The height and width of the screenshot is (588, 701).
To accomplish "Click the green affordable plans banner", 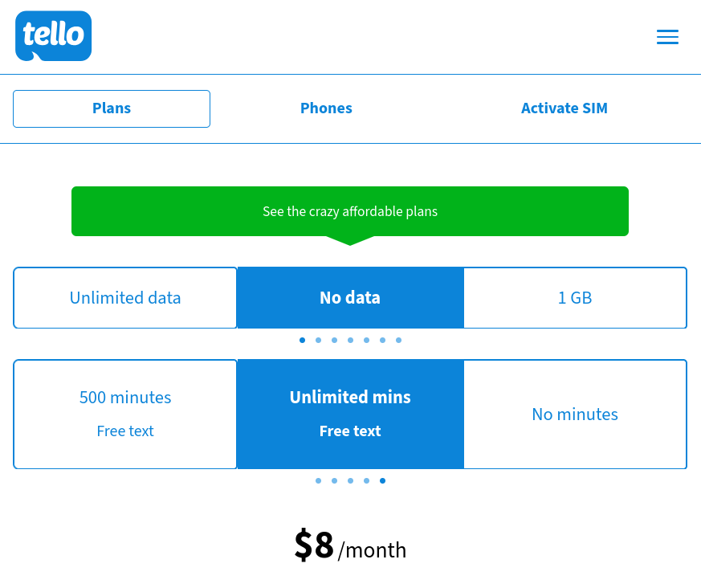I will click(x=350, y=212).
